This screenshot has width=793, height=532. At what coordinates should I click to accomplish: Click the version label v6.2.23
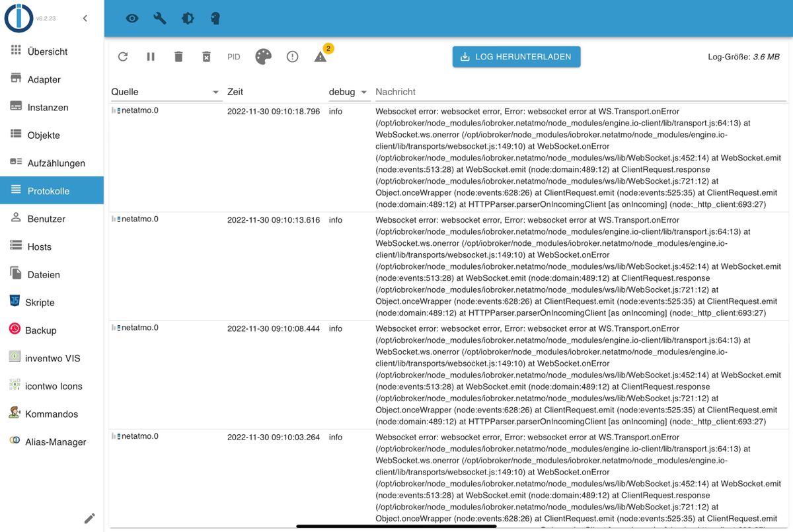tap(46, 19)
